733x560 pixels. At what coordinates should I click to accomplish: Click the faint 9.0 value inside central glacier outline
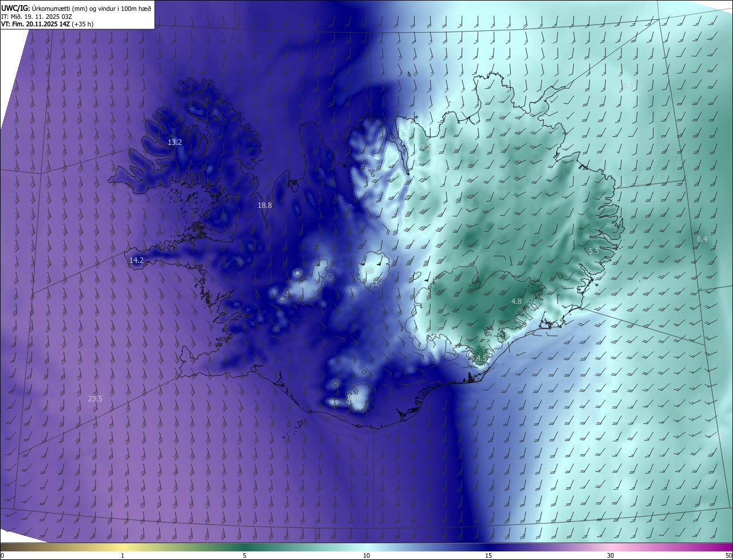[369, 271]
